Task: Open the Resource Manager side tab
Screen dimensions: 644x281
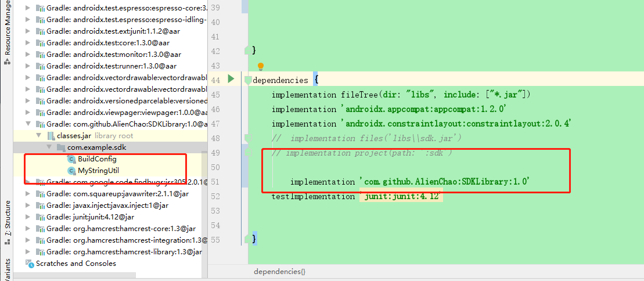Action: tap(8, 33)
